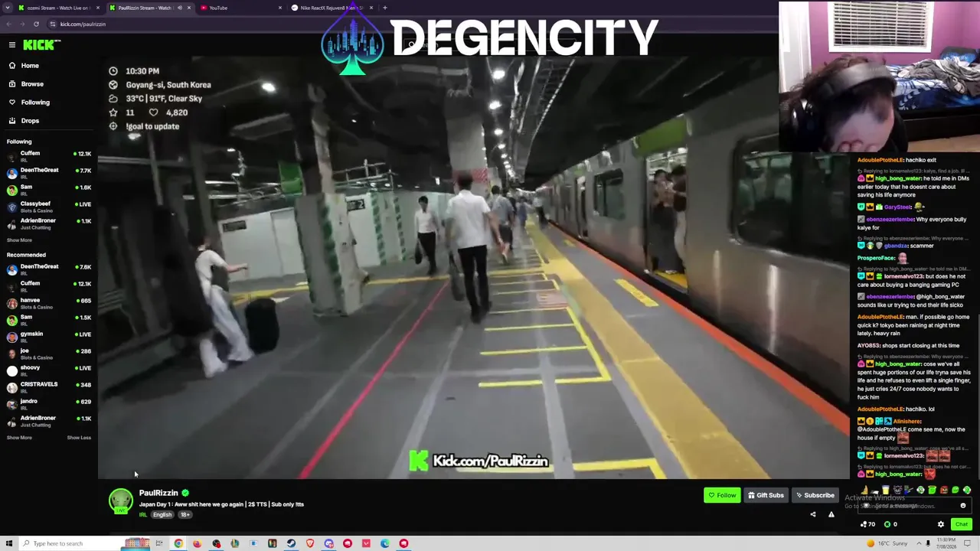View site information icon in address bar
This screenshot has height=551, width=980.
pos(53,24)
